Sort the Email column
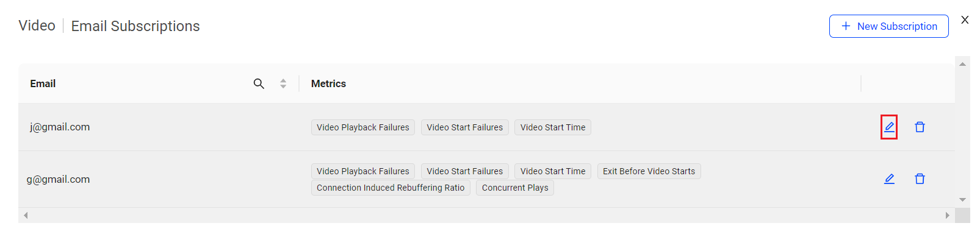Screen dimensions: 980x237 (x=283, y=83)
